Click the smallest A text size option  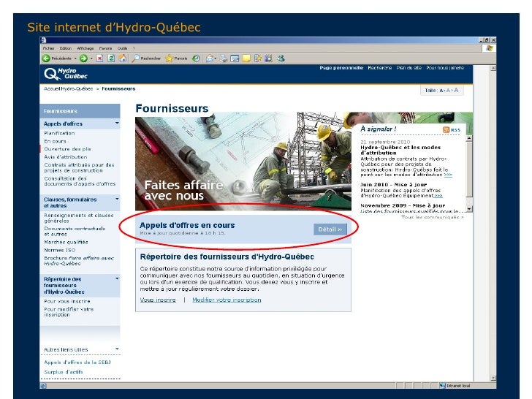441,91
